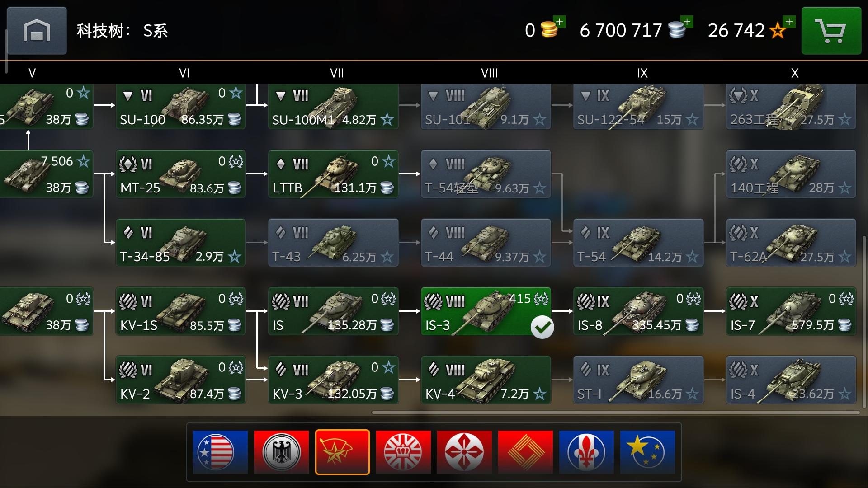Choose the LTTB light tank card
Screen dimensions: 868x488
tap(333, 174)
